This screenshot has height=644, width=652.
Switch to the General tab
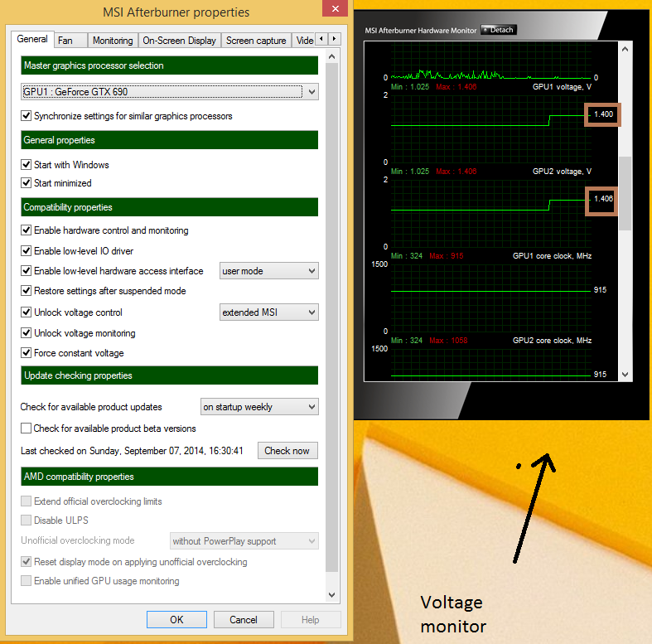click(x=32, y=39)
